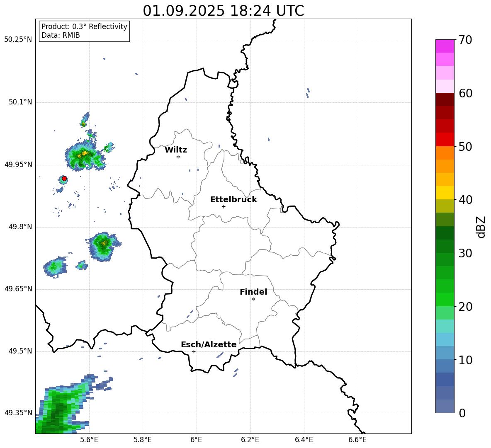The height and width of the screenshot is (448, 491).
Task: Click the title "01.09.2025 18:24 UTC"
Action: [223, 11]
